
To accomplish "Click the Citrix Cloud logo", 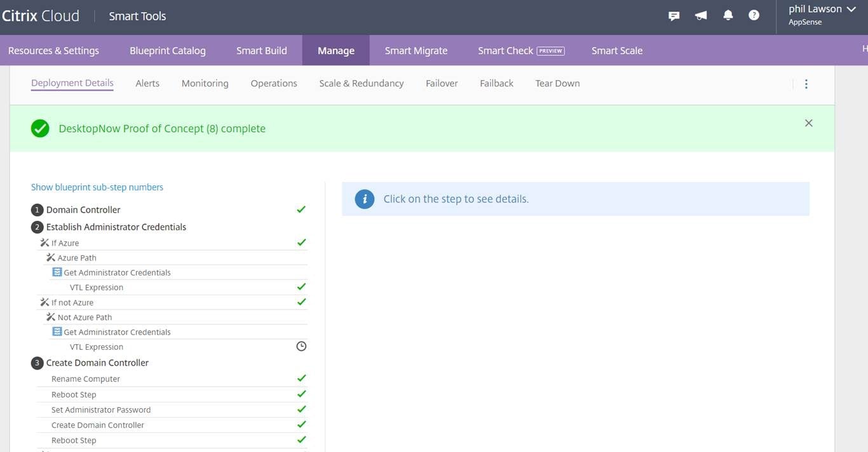I will [40, 16].
